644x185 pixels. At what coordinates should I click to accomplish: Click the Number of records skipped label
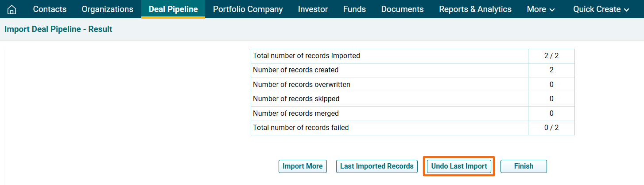(296, 99)
